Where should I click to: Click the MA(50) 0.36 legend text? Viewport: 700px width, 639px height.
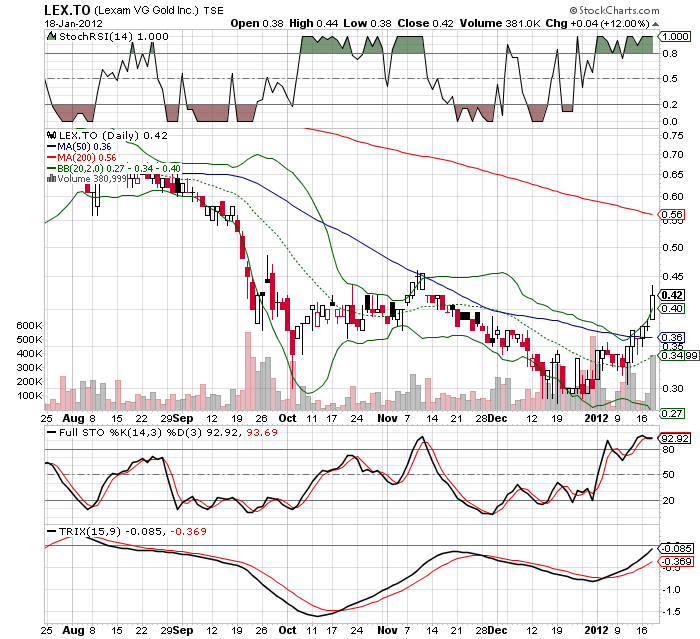[84, 146]
